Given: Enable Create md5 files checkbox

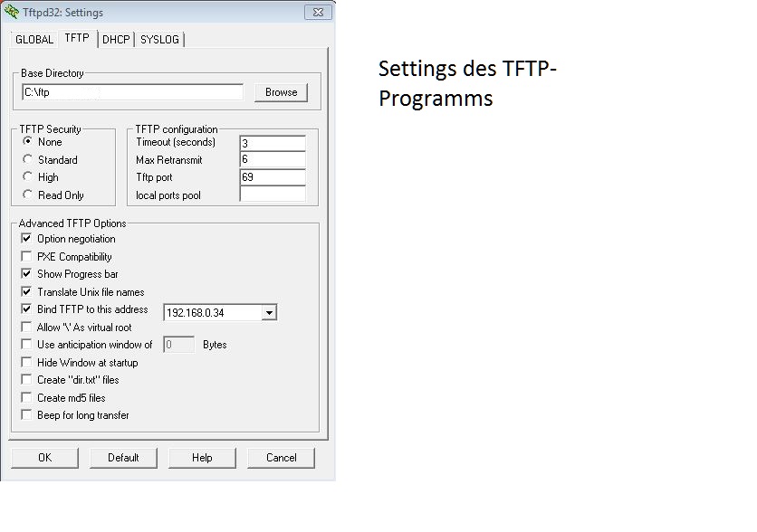Looking at the screenshot, I should (x=26, y=397).
